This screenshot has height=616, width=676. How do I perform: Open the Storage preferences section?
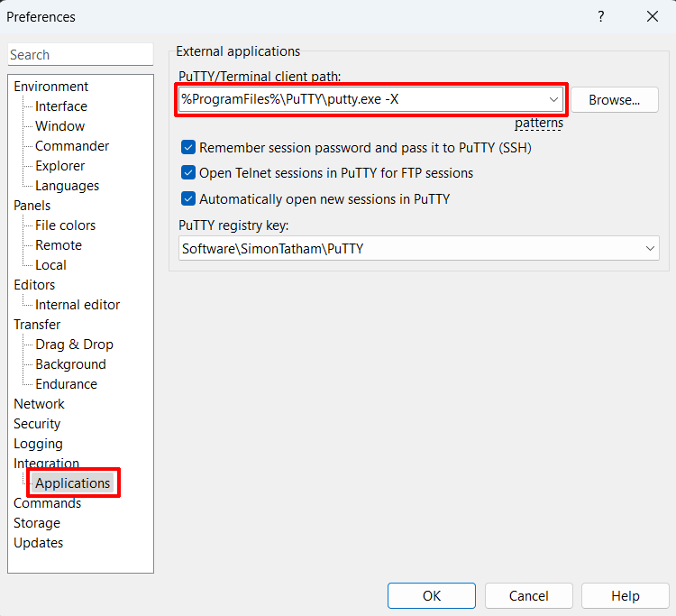click(x=37, y=523)
